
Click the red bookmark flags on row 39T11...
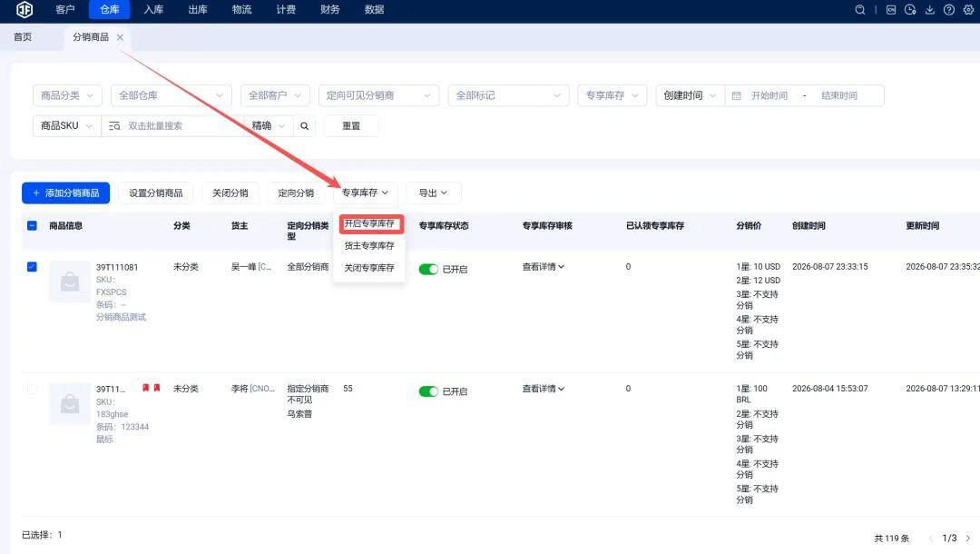click(x=152, y=388)
